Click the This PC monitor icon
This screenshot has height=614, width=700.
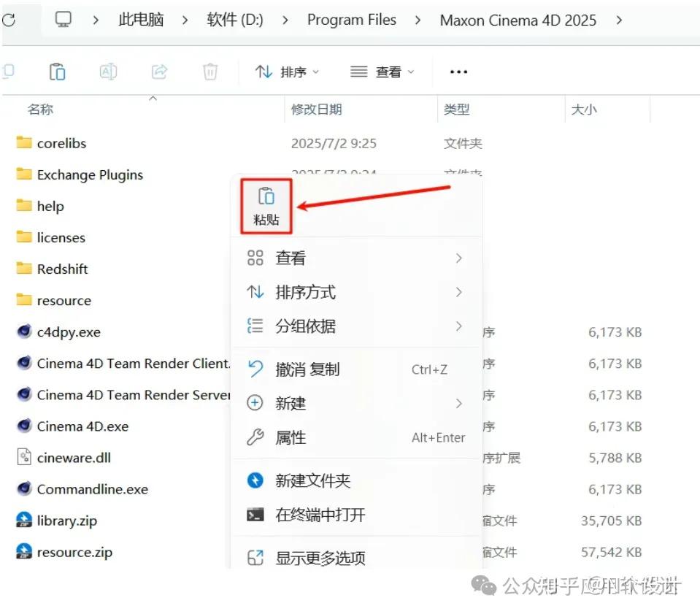pos(63,19)
